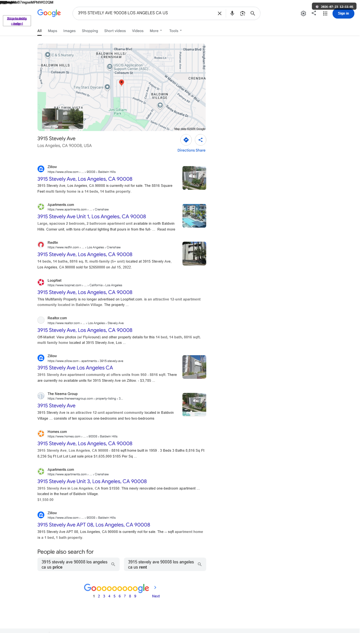
Task: Open quick settings gear icon
Action: 303,14
